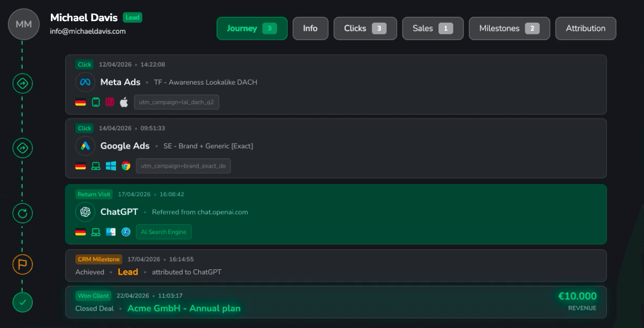Click the timeline arrow marker beside Google Ads
The width and height of the screenshot is (644, 328).
23,148
